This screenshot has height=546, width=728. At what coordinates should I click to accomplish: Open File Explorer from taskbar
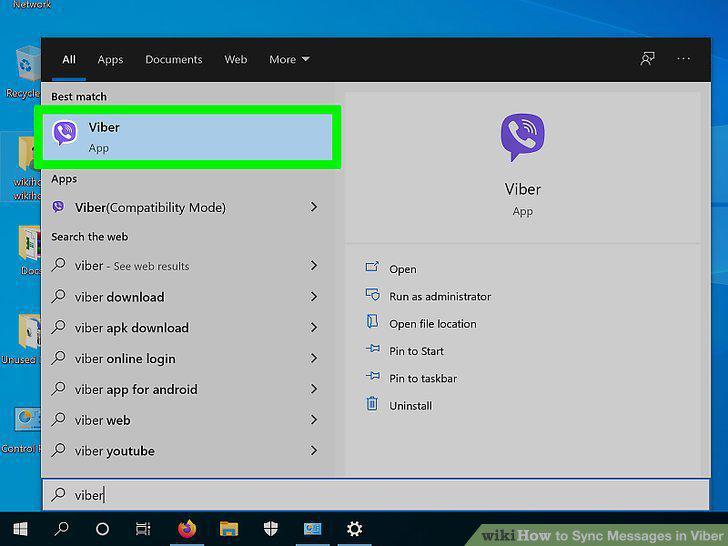(229, 529)
